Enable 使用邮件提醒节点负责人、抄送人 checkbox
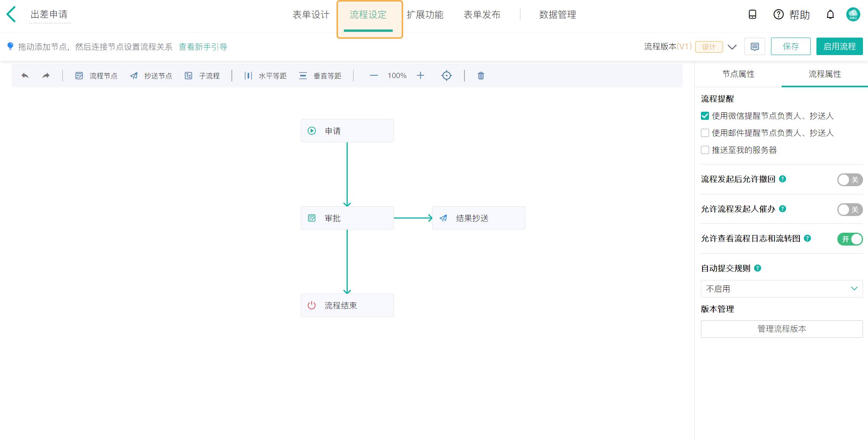The image size is (868, 441). (705, 133)
